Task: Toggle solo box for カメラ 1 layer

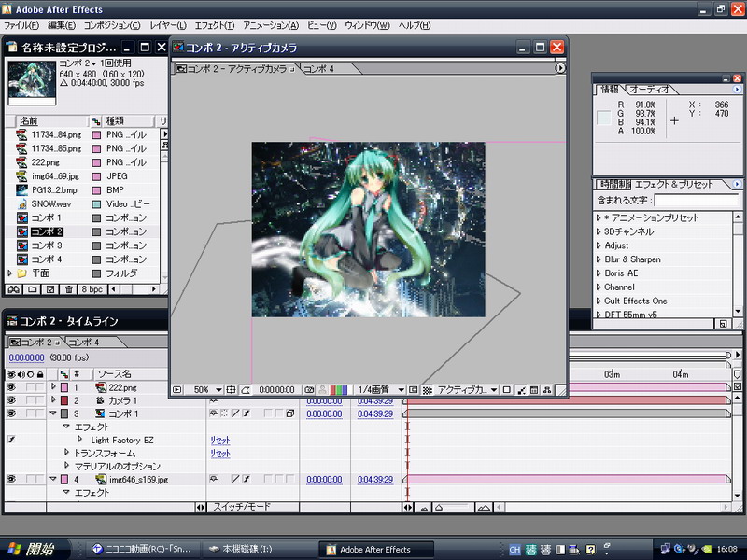Action: pyautogui.click(x=30, y=400)
